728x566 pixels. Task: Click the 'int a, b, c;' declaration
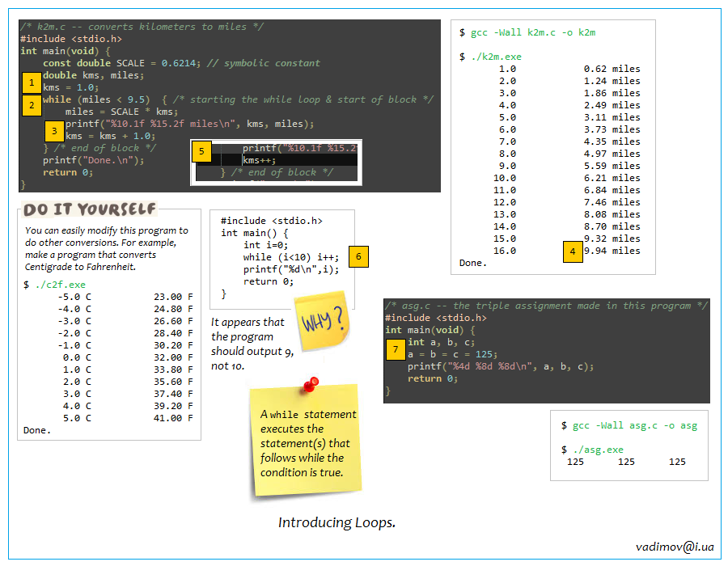441,342
